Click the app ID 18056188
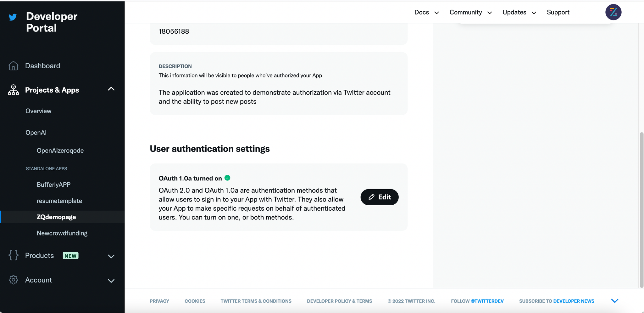The image size is (644, 313). point(174,31)
